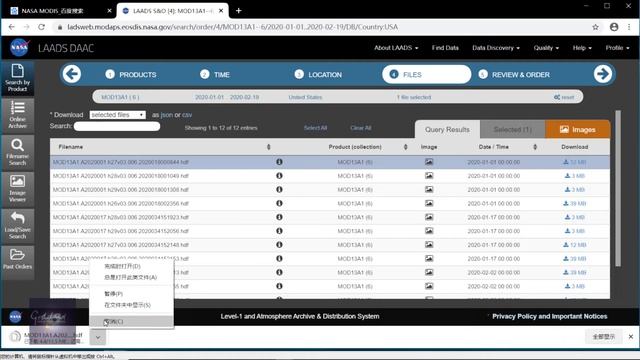Open the Image Viewer sidebar icon
Image resolution: width=640 pixels, height=360 pixels.
(x=18, y=189)
